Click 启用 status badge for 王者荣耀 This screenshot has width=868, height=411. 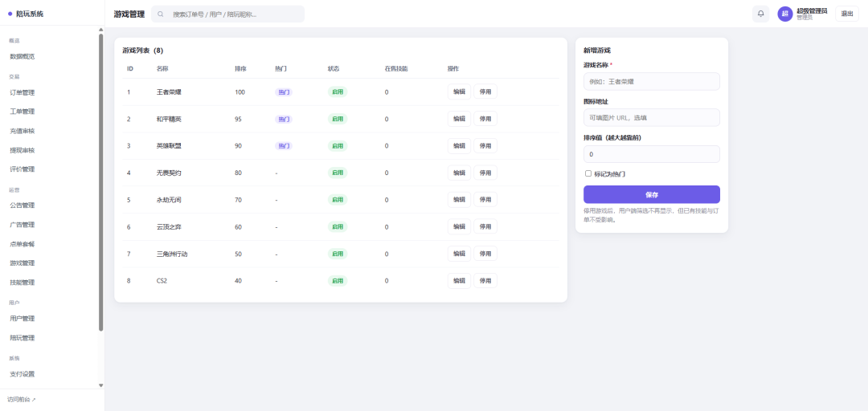tap(338, 92)
